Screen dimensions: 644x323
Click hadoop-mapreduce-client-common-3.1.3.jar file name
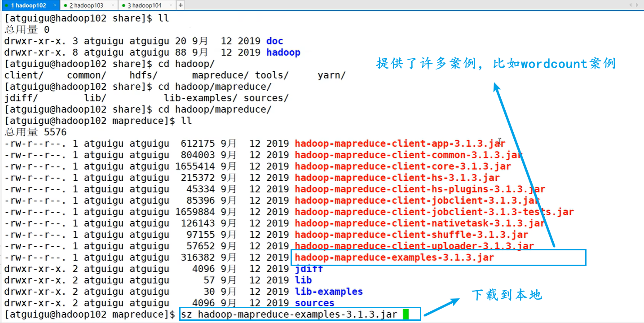pyautogui.click(x=409, y=155)
